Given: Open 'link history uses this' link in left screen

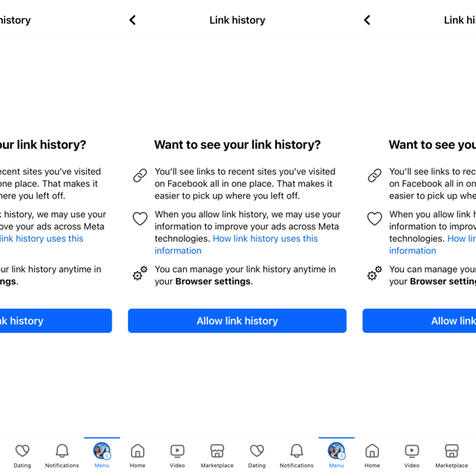Looking at the screenshot, I should (x=42, y=239).
